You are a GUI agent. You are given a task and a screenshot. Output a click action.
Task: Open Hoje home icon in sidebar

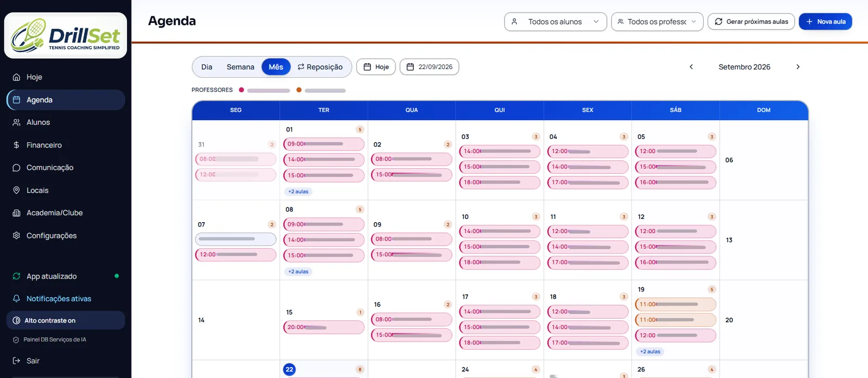pyautogui.click(x=16, y=77)
